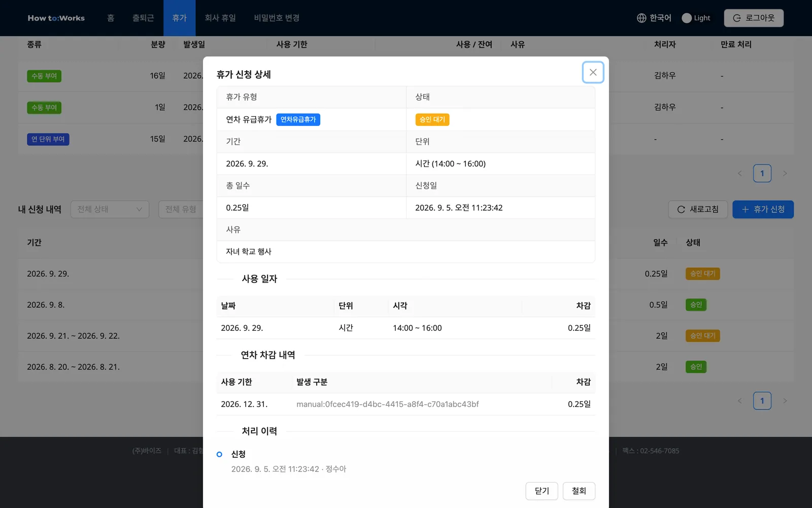Click the globe language icon
The image size is (812, 508).
point(641,18)
